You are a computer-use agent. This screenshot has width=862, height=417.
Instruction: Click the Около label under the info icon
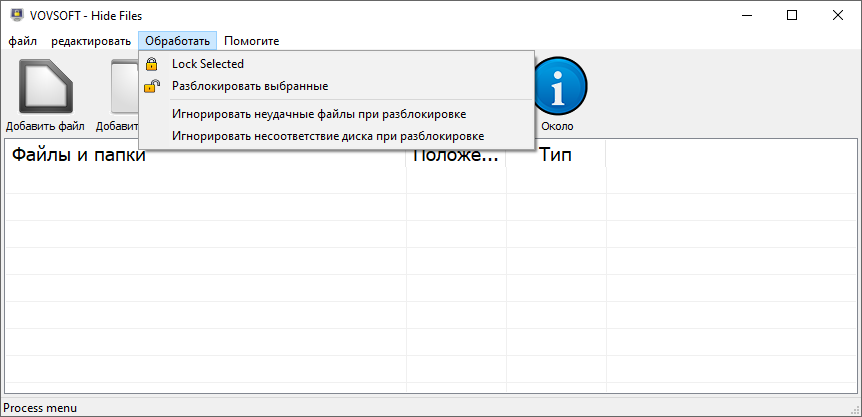pos(557,126)
